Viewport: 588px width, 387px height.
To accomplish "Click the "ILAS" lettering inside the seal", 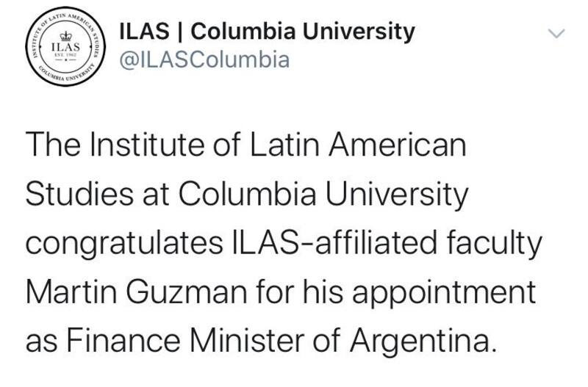I will 65,46.
